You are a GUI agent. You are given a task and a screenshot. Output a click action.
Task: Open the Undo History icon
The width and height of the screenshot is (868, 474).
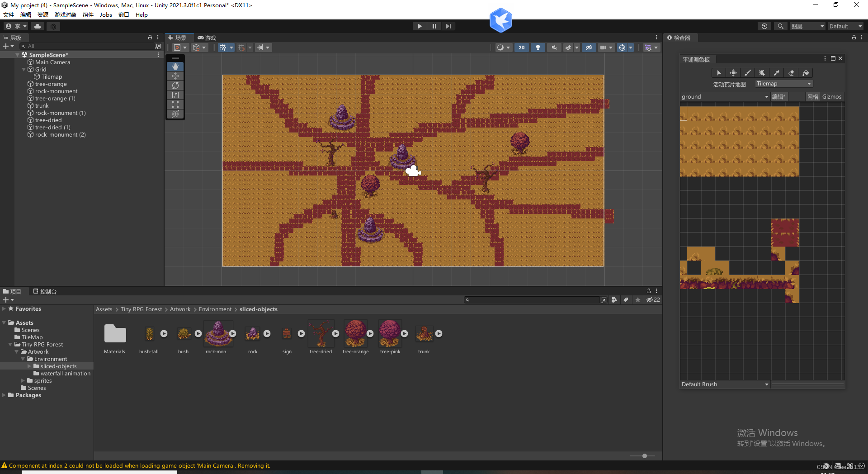(764, 26)
